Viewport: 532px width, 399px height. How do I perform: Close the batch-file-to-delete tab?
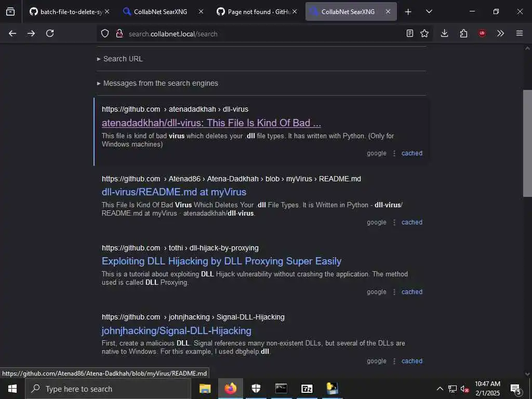[x=107, y=11]
